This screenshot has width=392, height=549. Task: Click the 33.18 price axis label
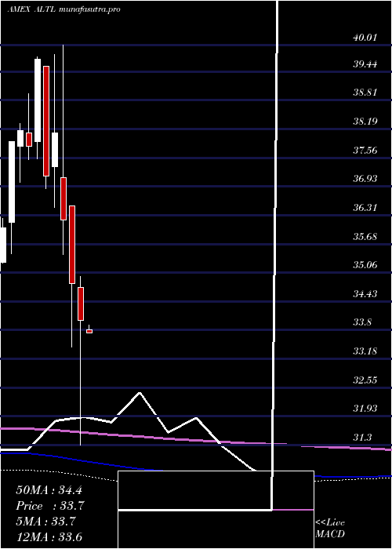point(365,351)
